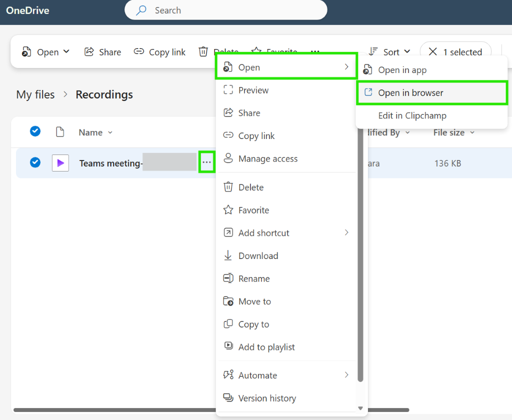The height and width of the screenshot is (420, 512).
Task: Choose Share in the context menu
Action: [x=286, y=113]
